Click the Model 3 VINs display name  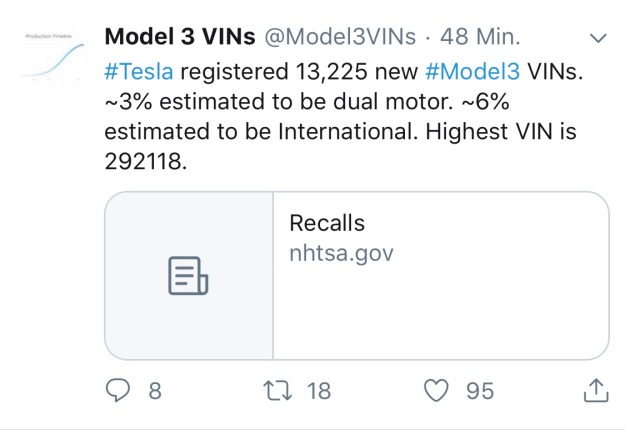[179, 39]
